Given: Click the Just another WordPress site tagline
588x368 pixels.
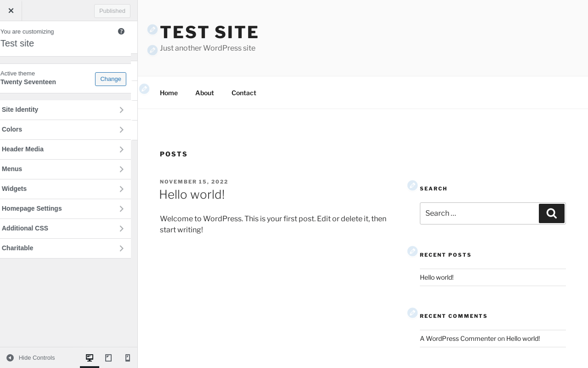Looking at the screenshot, I should 208,48.
